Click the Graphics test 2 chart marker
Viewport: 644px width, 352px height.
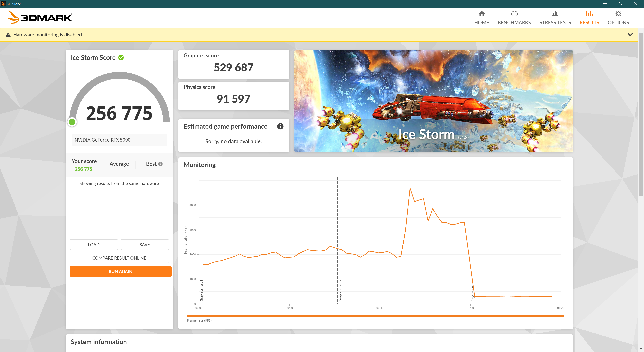coord(340,290)
